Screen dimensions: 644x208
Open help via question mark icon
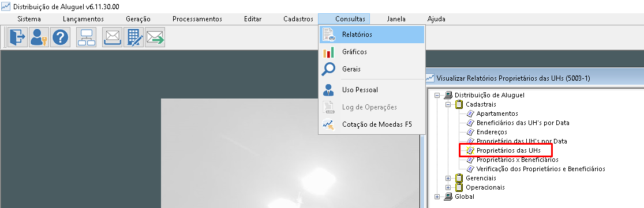(61, 37)
